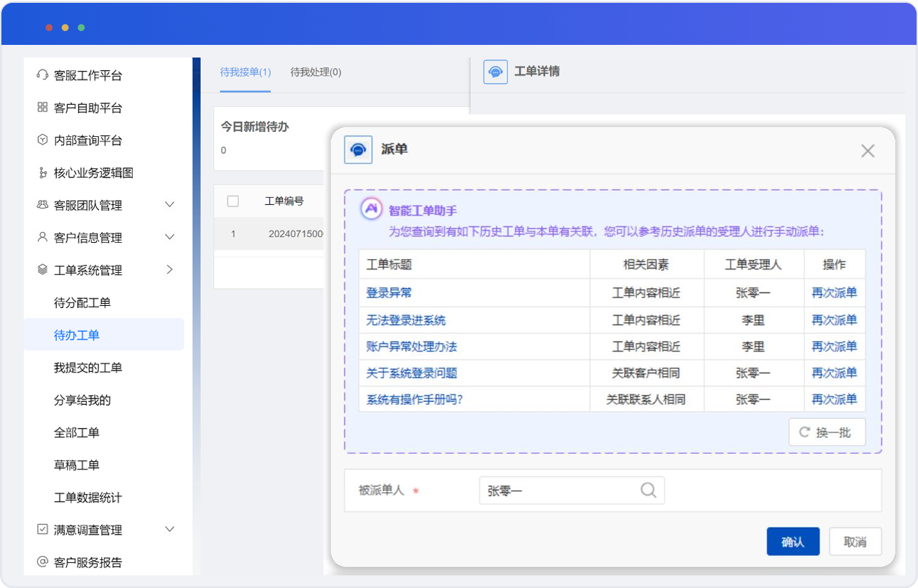Image resolution: width=918 pixels, height=588 pixels.
Task: Click 再次派单 for 系统有操作手册吗?
Action: pos(834,399)
